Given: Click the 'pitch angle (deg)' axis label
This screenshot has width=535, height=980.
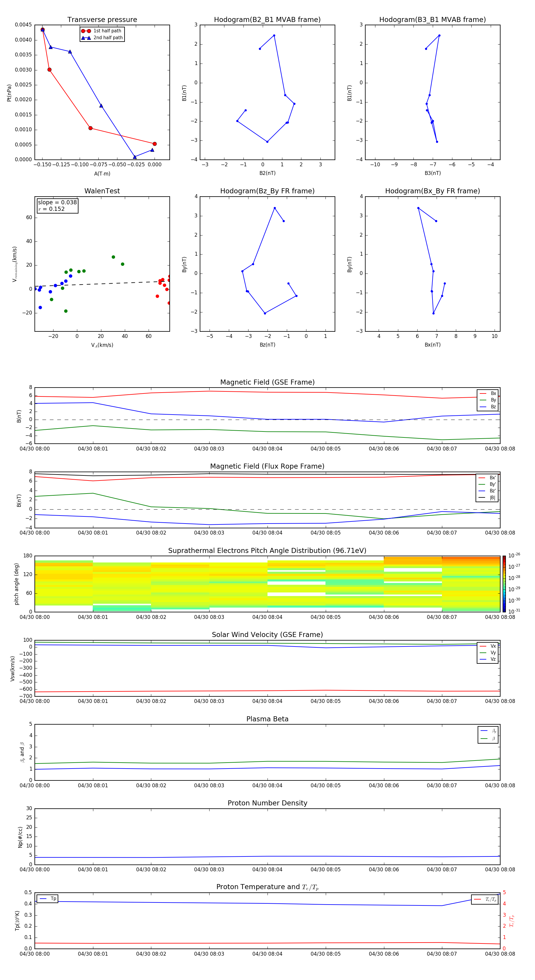Looking at the screenshot, I should point(17,584).
